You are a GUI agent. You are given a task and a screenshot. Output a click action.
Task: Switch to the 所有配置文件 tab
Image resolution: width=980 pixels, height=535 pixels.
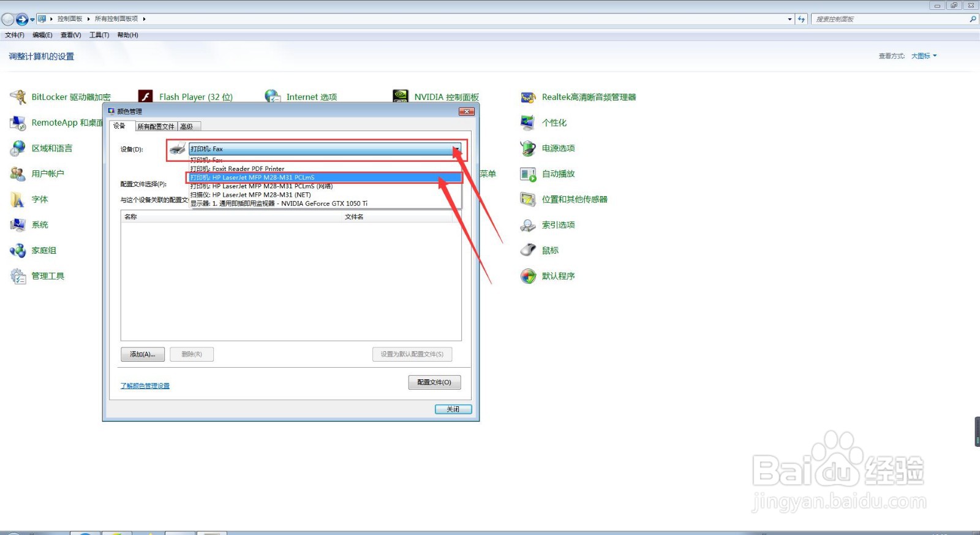pos(156,126)
